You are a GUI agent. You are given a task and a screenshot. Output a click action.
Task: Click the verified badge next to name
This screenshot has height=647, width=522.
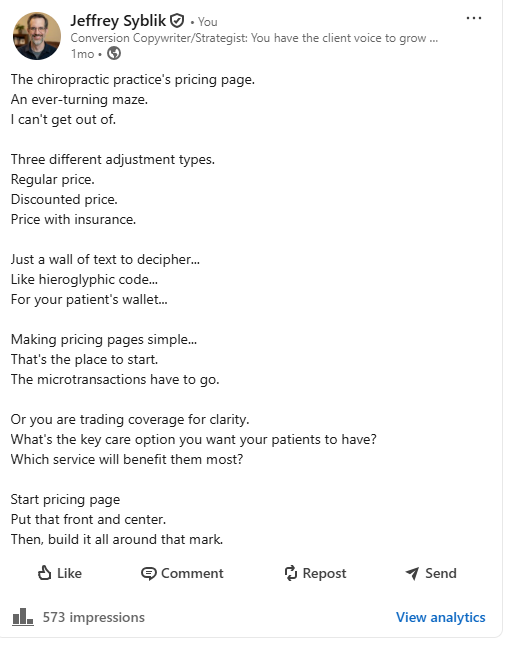click(x=177, y=21)
